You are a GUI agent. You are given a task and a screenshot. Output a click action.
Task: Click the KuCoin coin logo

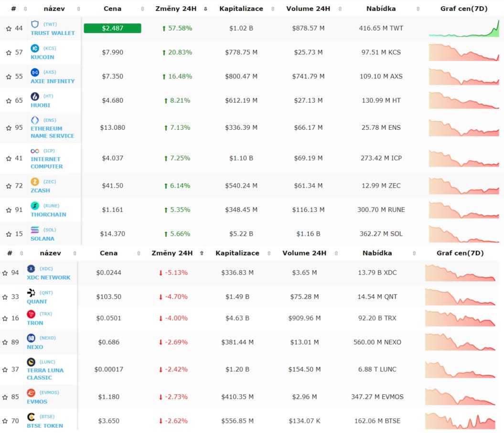point(35,48)
